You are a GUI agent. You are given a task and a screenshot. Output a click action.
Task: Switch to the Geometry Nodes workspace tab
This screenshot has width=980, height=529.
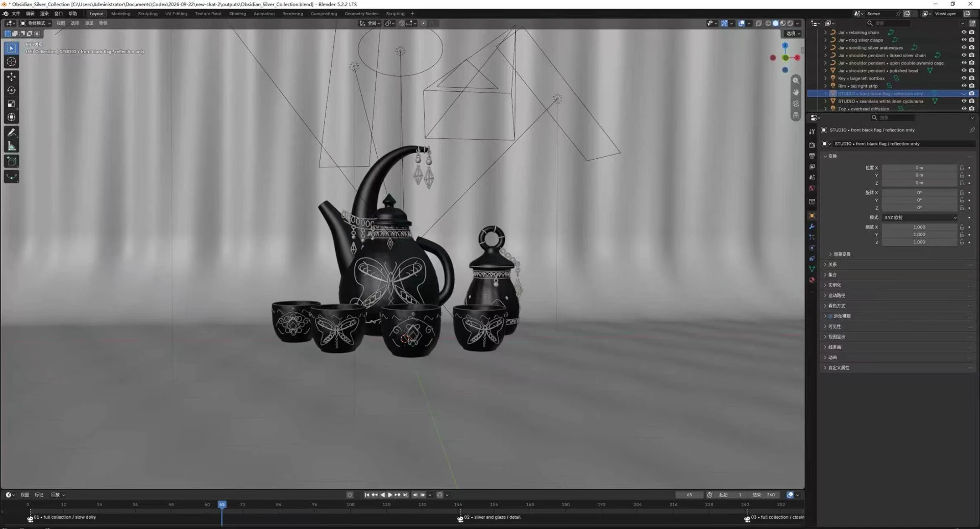pos(361,14)
